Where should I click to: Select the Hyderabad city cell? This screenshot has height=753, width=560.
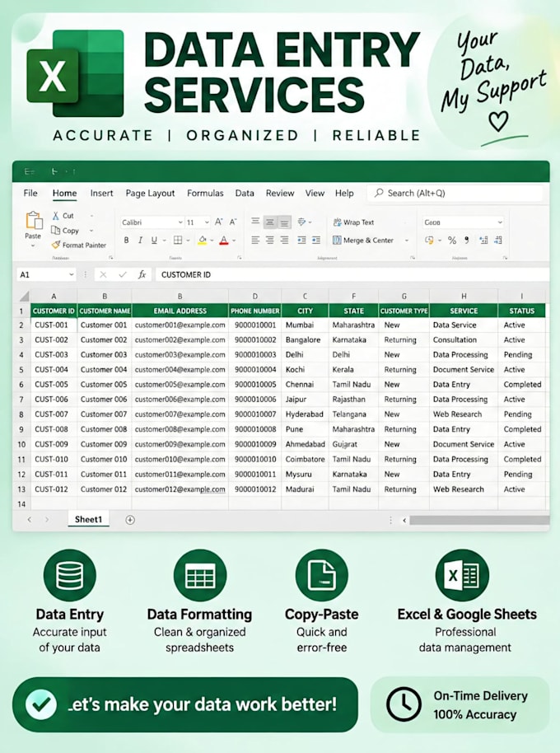coord(305,414)
